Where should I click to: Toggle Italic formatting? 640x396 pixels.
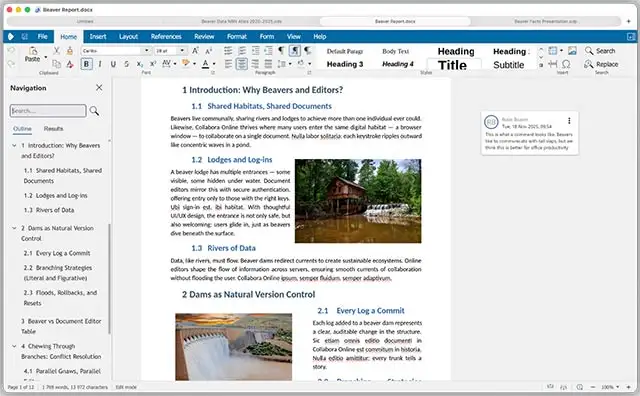click(100, 64)
